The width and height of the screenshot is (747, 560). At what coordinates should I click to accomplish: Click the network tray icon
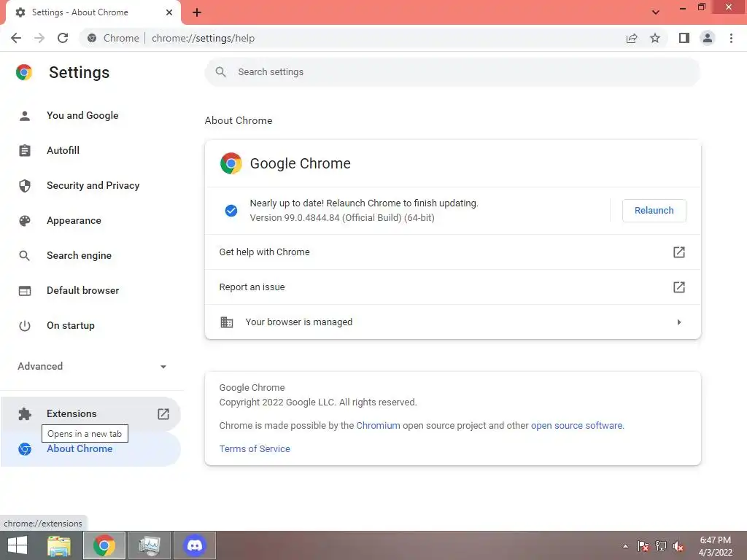tap(661, 546)
